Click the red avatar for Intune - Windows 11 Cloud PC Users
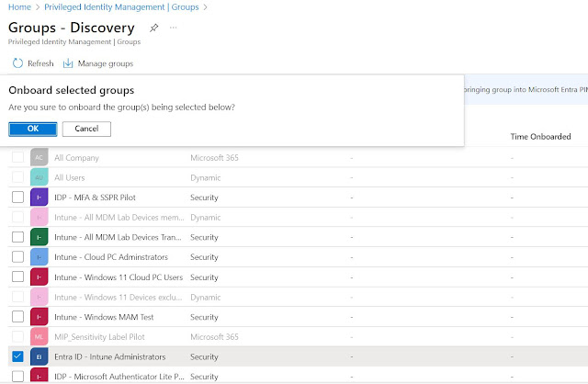The width and height of the screenshot is (588, 384). point(39,277)
